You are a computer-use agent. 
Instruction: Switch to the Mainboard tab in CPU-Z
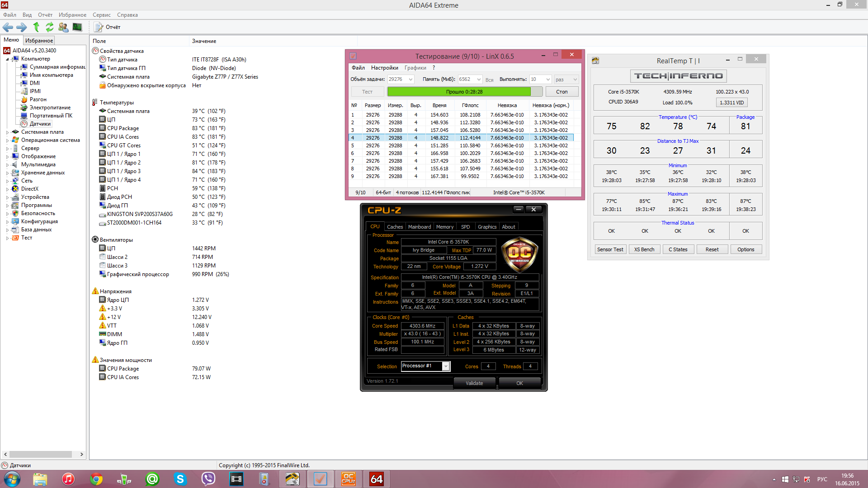(419, 227)
